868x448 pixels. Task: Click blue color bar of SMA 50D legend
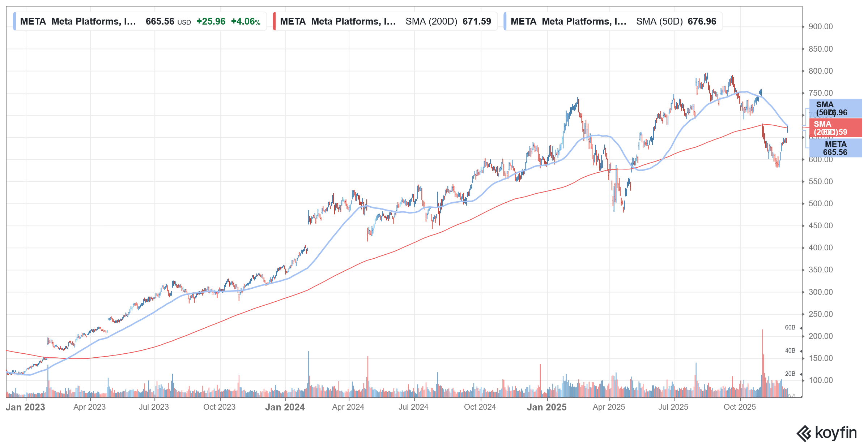tap(505, 21)
